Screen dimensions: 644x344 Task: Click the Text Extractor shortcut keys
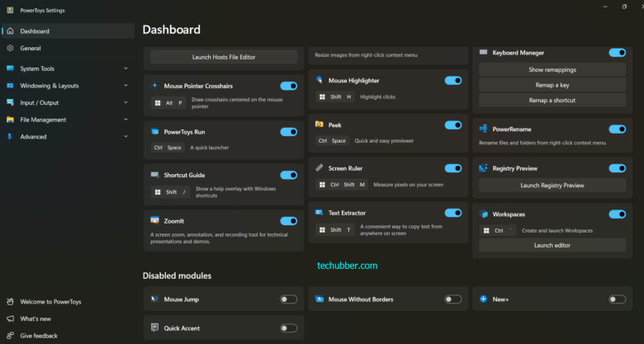click(x=335, y=230)
